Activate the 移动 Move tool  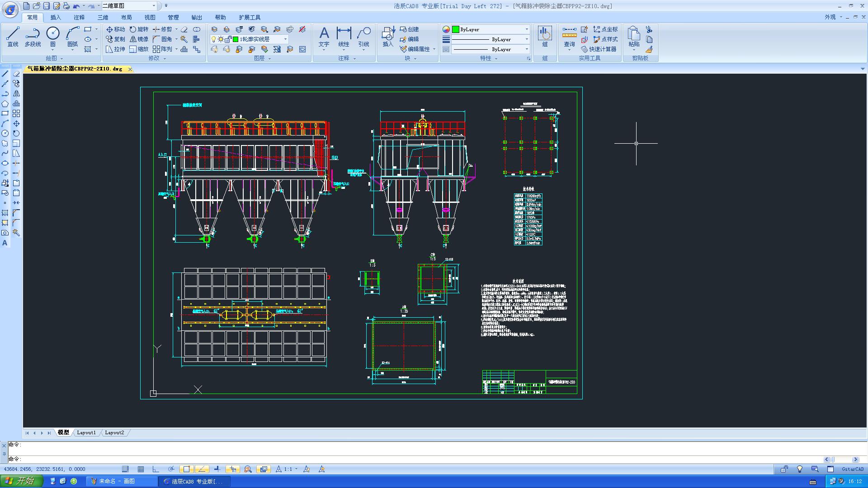(117, 29)
